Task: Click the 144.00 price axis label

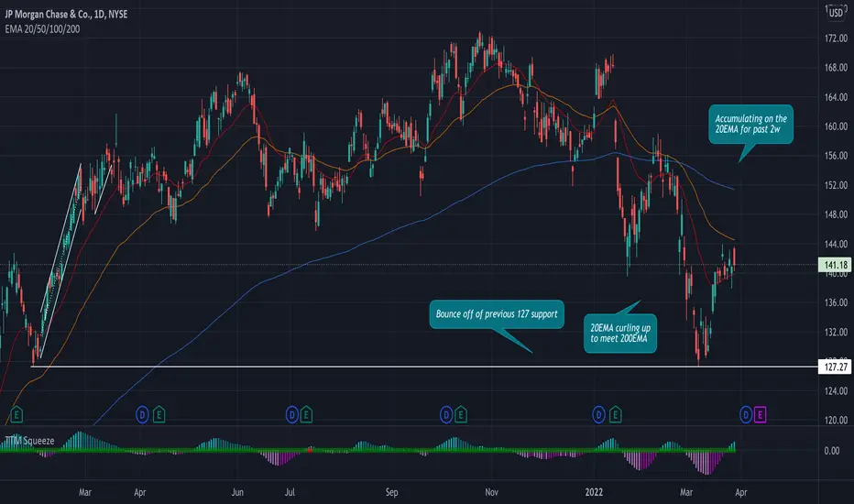Action: click(x=836, y=244)
